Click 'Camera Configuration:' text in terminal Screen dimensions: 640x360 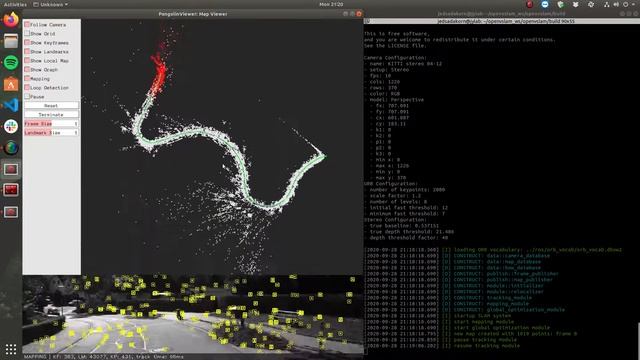click(395, 58)
